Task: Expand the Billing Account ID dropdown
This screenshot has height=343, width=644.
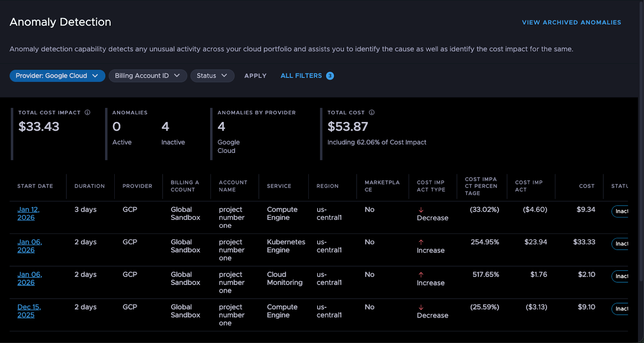Action: [147, 76]
